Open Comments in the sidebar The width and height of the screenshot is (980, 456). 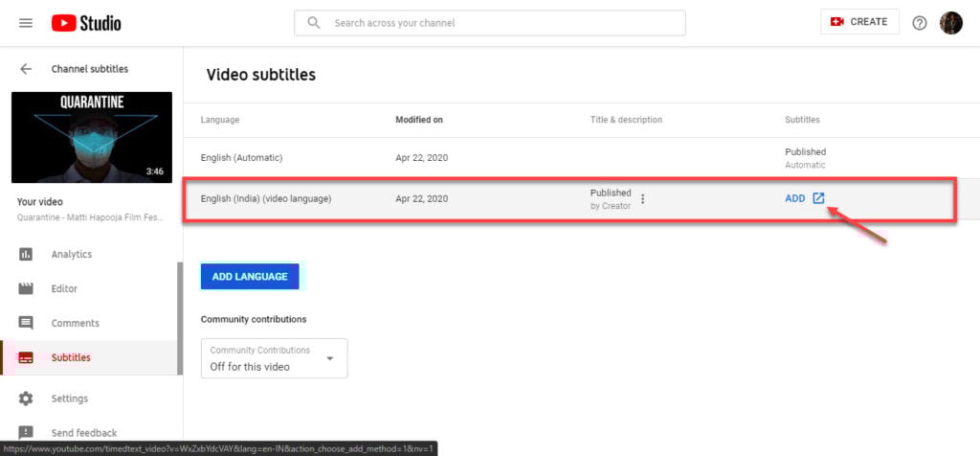point(89,323)
